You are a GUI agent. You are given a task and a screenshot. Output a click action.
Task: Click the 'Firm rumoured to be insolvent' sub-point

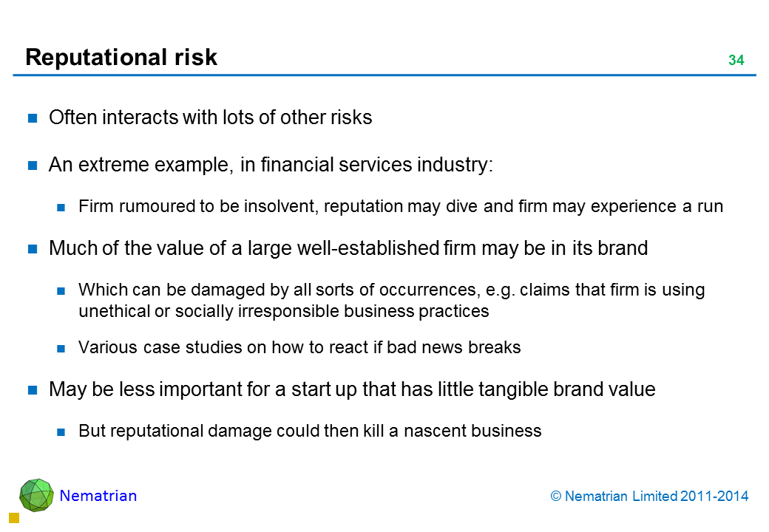coord(400,207)
